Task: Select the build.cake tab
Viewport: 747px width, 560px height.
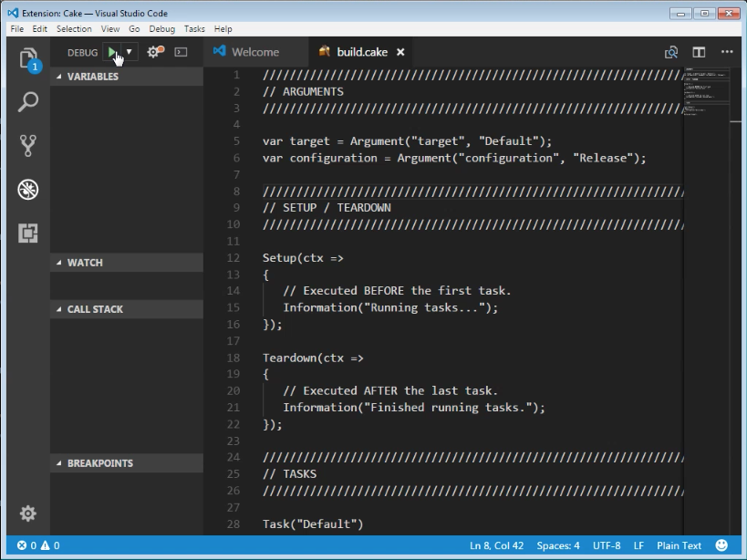Action: point(361,52)
